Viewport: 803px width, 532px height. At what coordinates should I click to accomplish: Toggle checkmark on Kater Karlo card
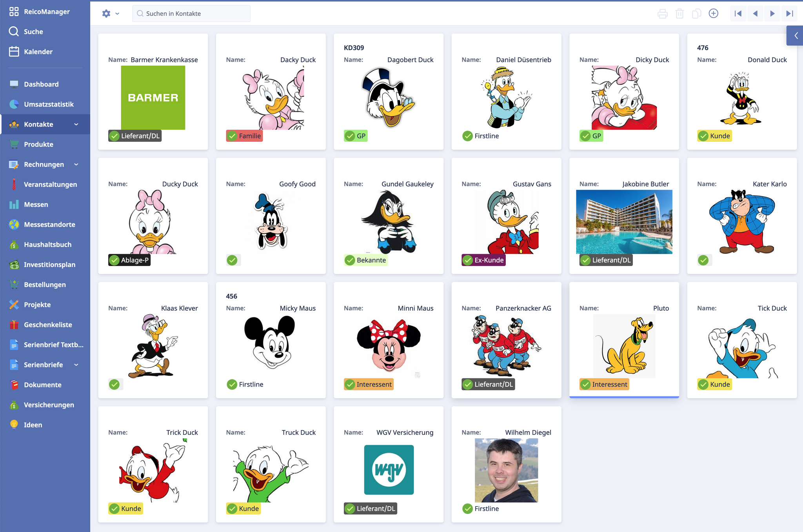pyautogui.click(x=703, y=260)
